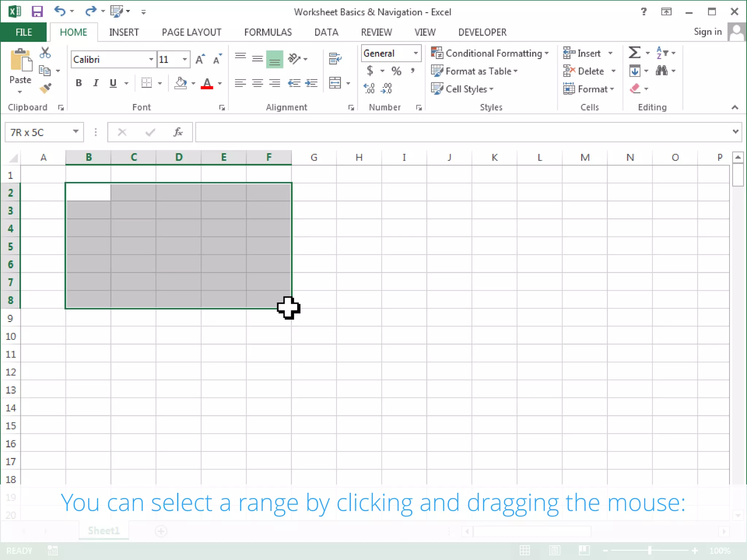Cut selection with the scissors icon
Viewport: 747px width, 560px height.
(45, 53)
